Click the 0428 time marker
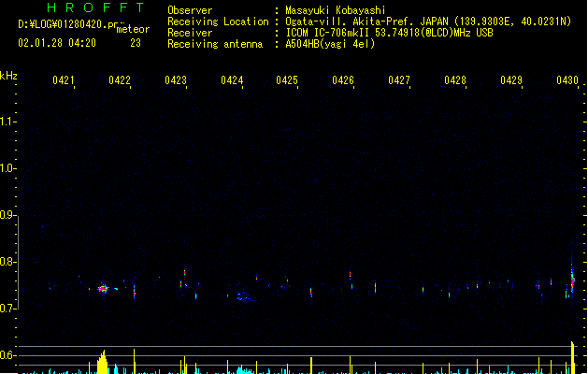 point(455,80)
